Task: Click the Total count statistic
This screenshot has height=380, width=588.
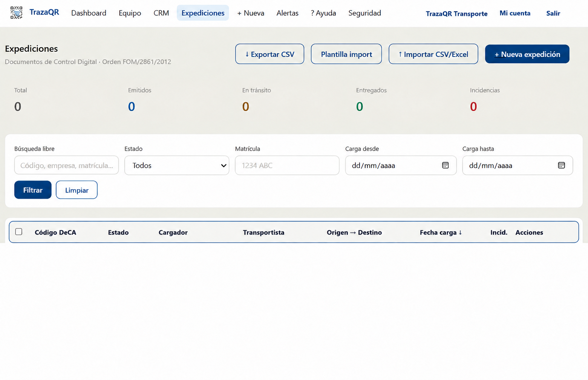Action: pos(18,107)
